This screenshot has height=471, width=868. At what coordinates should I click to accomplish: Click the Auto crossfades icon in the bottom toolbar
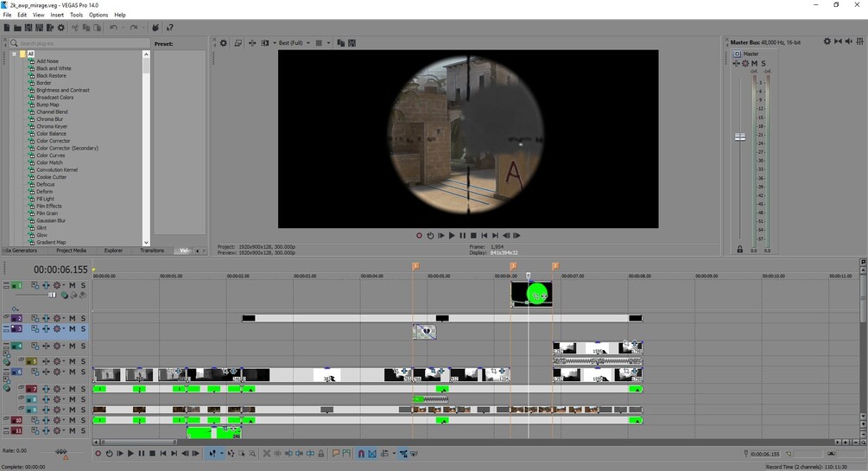pos(372,453)
